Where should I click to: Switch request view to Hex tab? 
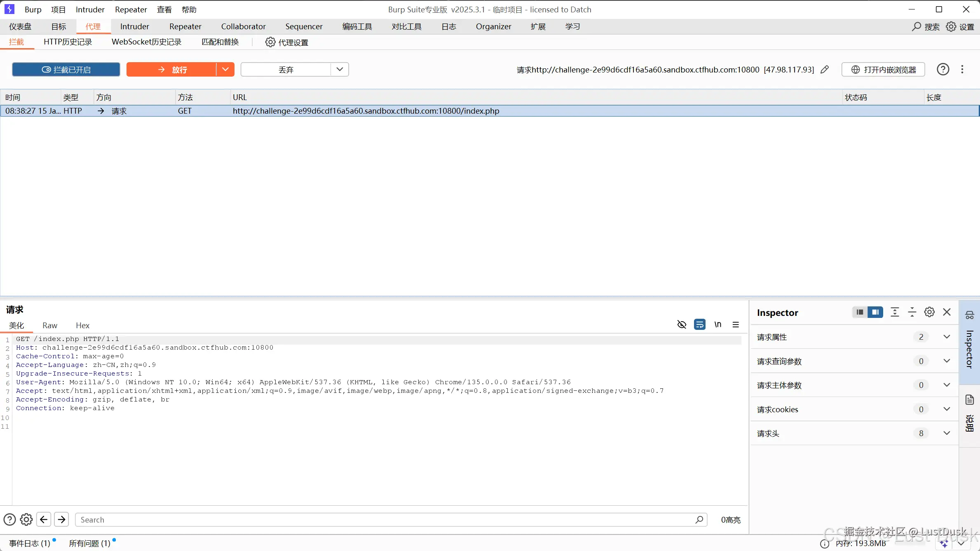pyautogui.click(x=82, y=325)
